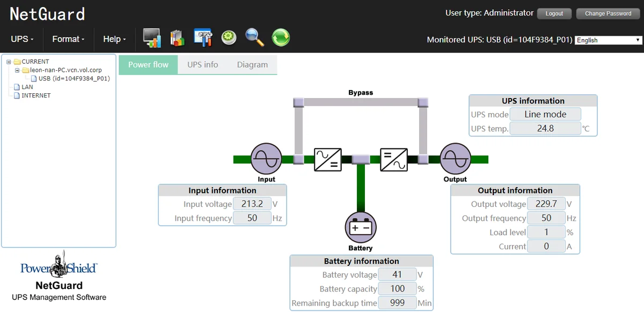Image resolution: width=644 pixels, height=312 pixels.
Task: Click the Input sine wave icon
Action: coord(266,159)
